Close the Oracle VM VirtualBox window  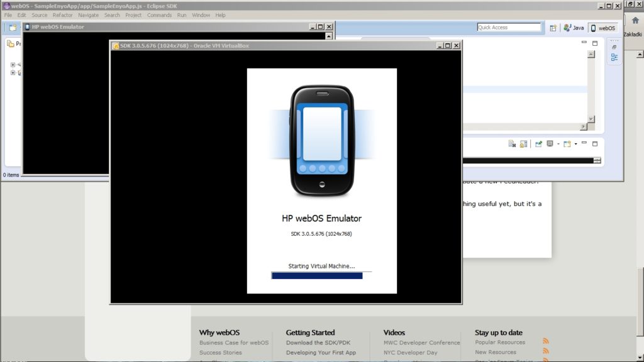(x=457, y=45)
